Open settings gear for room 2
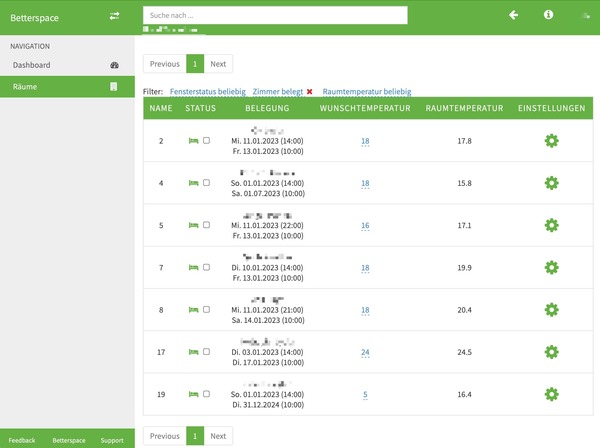This screenshot has width=600, height=448. [551, 141]
